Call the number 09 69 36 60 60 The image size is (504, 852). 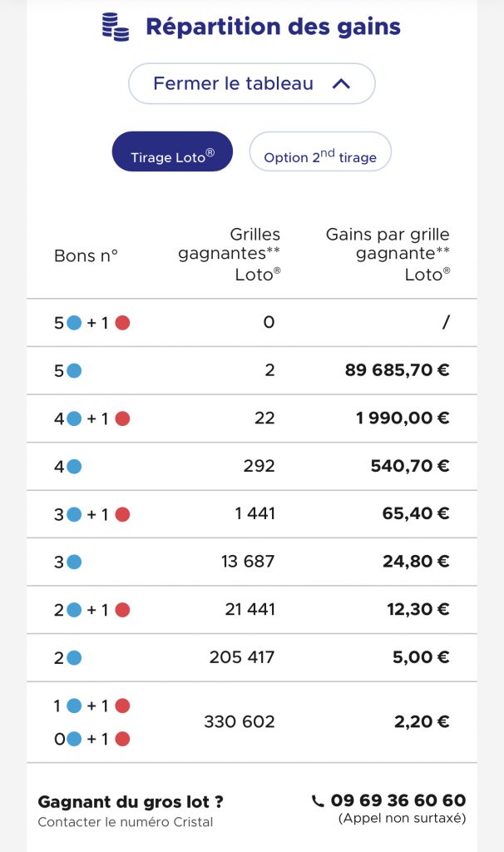398,800
